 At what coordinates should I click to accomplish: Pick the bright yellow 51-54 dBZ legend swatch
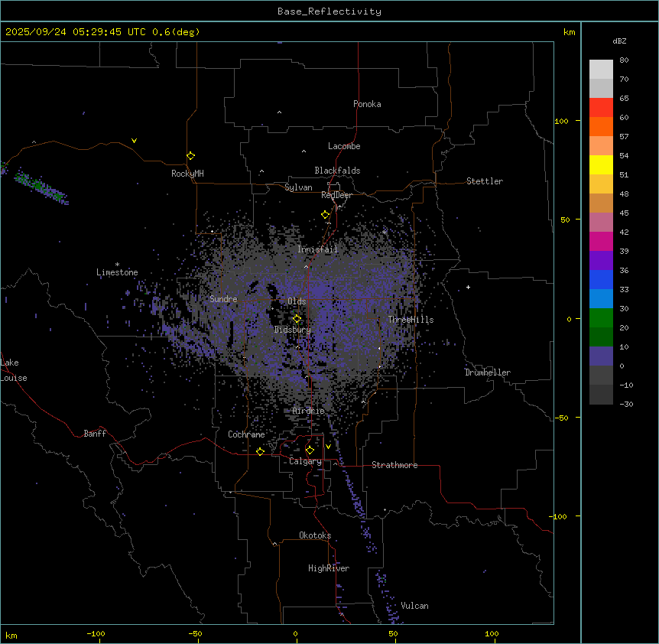point(601,164)
